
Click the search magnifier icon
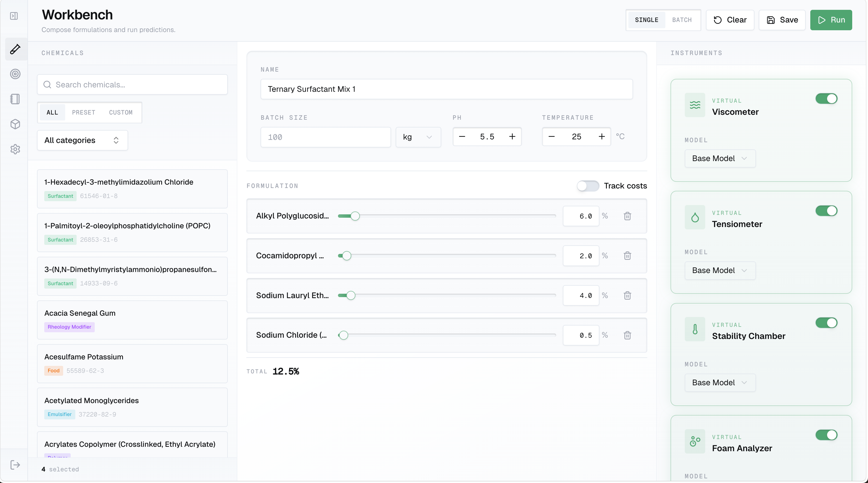[47, 85]
